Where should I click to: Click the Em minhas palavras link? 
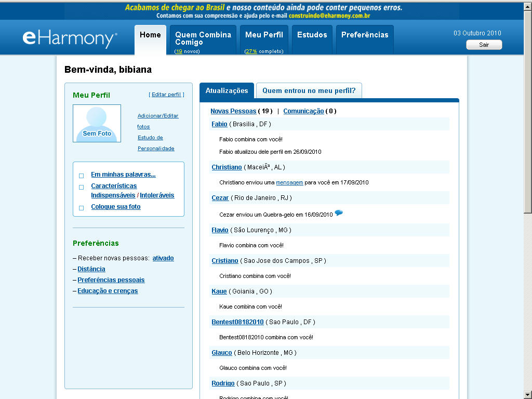pos(123,175)
